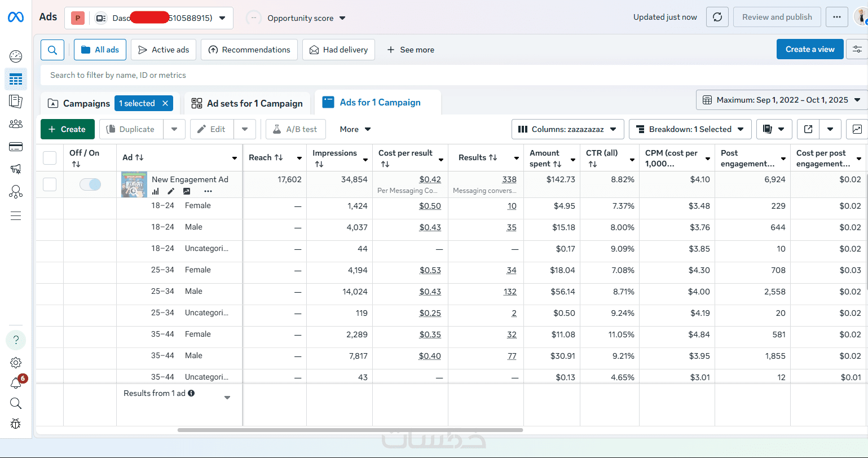Open the date range Maximum dropdown
Image resolution: width=868 pixels, height=458 pixels.
781,100
